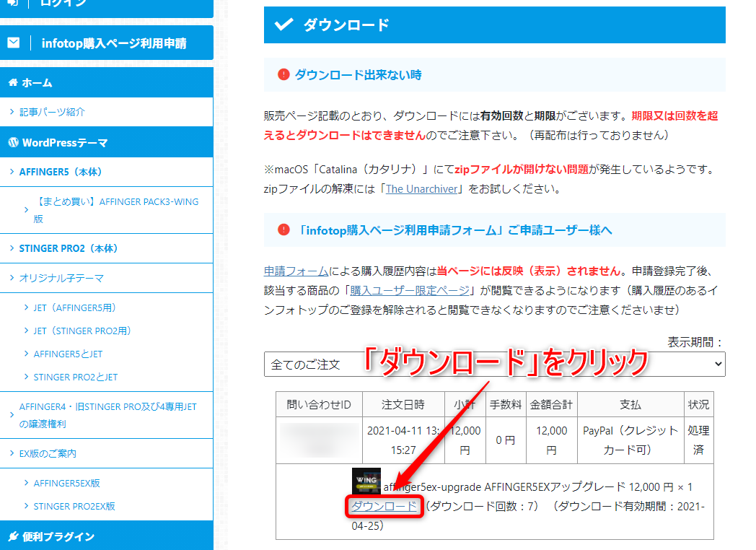Image resolution: width=756 pixels, height=550 pixels.
Task: Click the envelope icon beside infotop購入ページ利用申請
Action: pyautogui.click(x=14, y=43)
